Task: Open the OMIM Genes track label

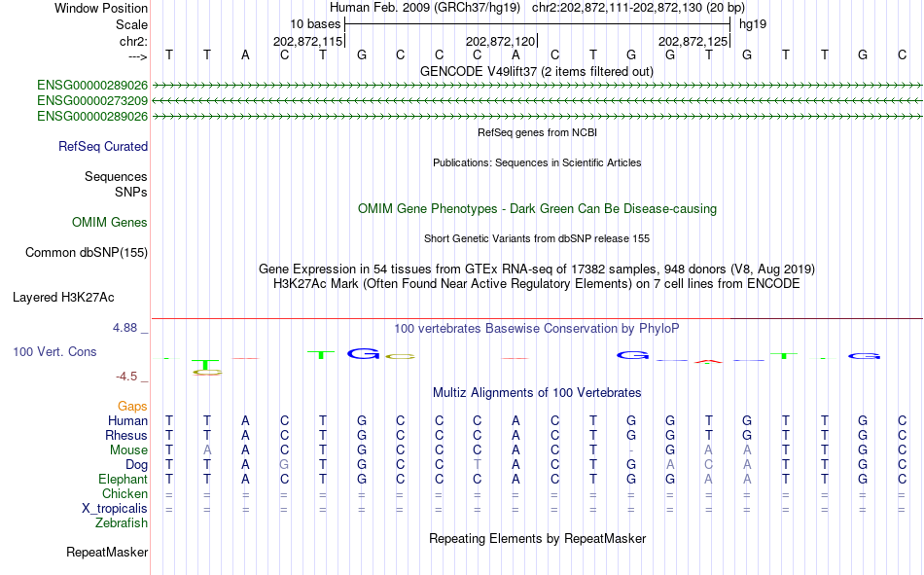Action: [x=110, y=223]
